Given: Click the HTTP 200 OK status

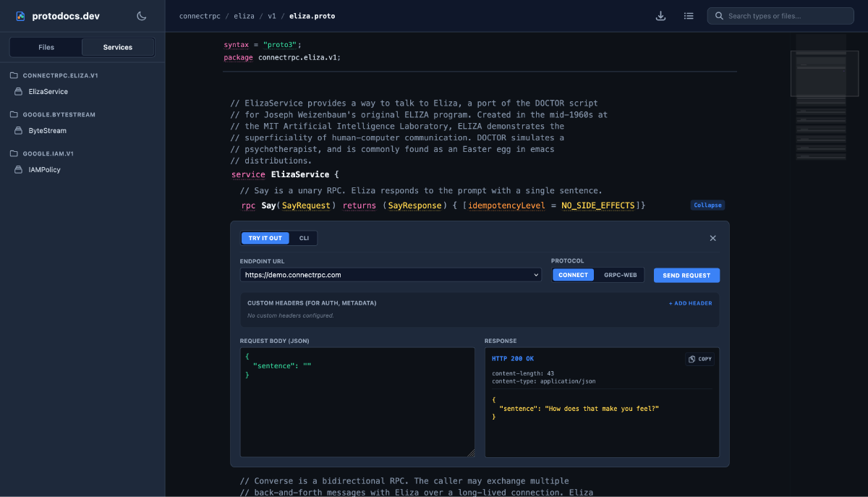Looking at the screenshot, I should click(513, 359).
